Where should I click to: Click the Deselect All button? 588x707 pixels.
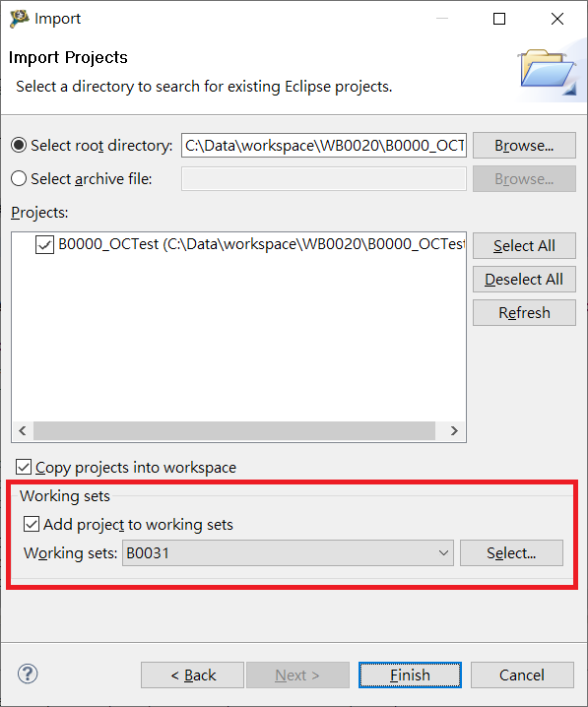pyautogui.click(x=524, y=279)
